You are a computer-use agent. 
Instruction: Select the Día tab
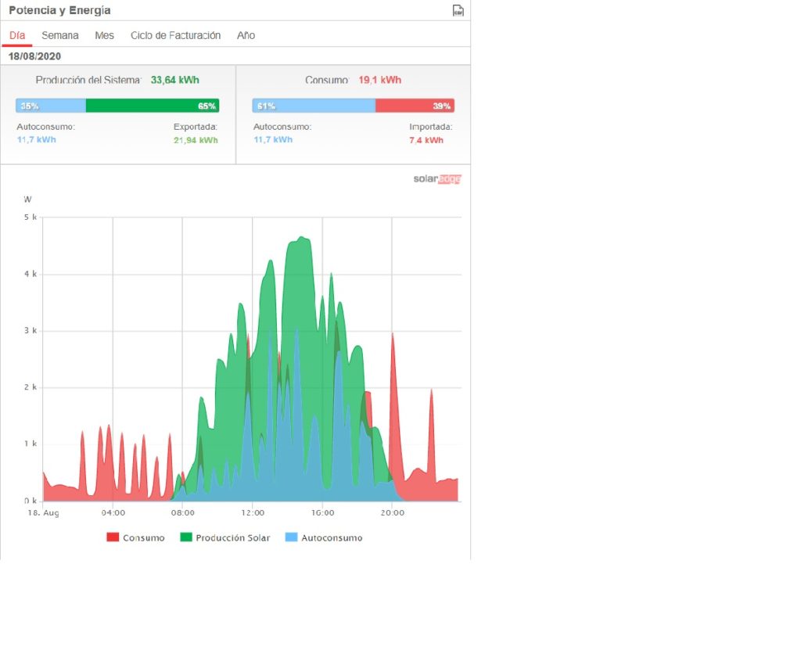17,36
